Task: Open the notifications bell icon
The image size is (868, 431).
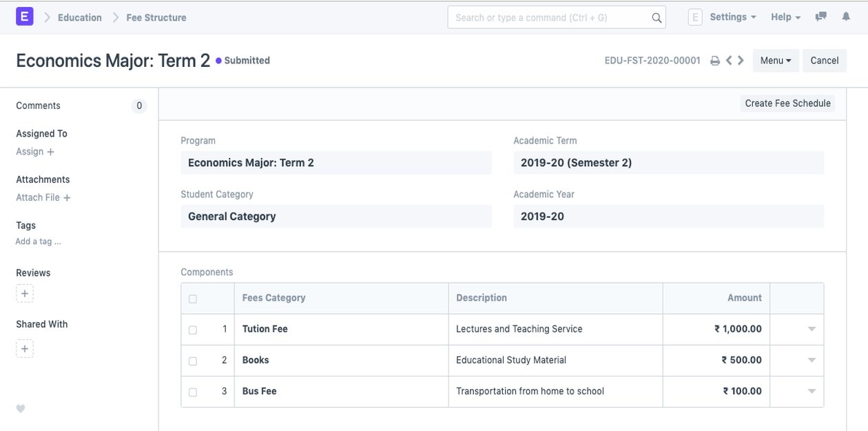Action: [846, 17]
